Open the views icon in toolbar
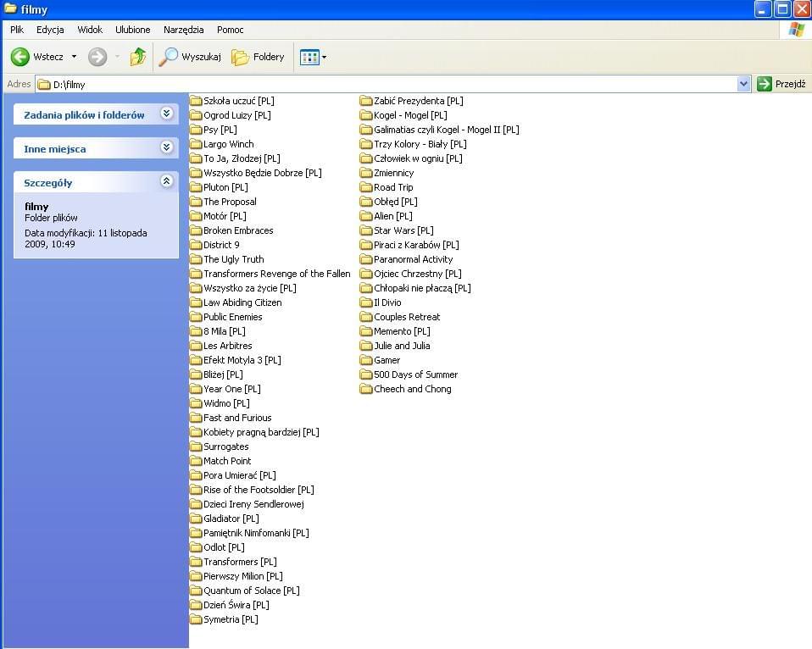Image resolution: width=812 pixels, height=649 pixels. (309, 57)
